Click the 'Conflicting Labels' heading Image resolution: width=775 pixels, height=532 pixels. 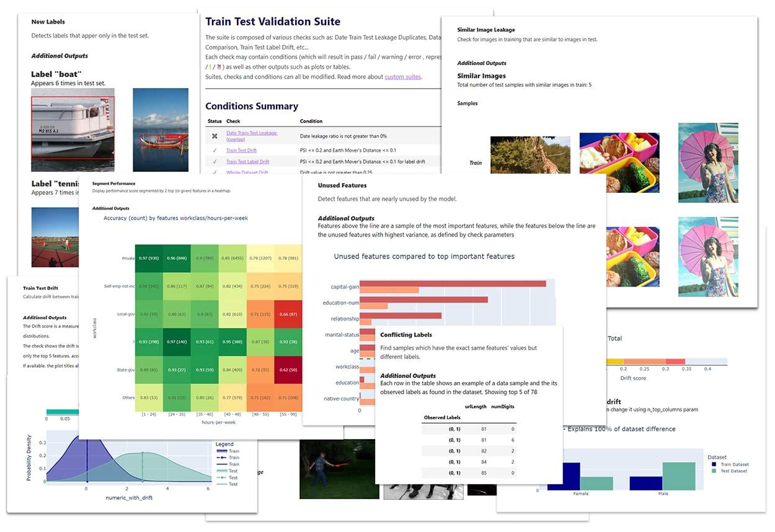click(x=406, y=335)
